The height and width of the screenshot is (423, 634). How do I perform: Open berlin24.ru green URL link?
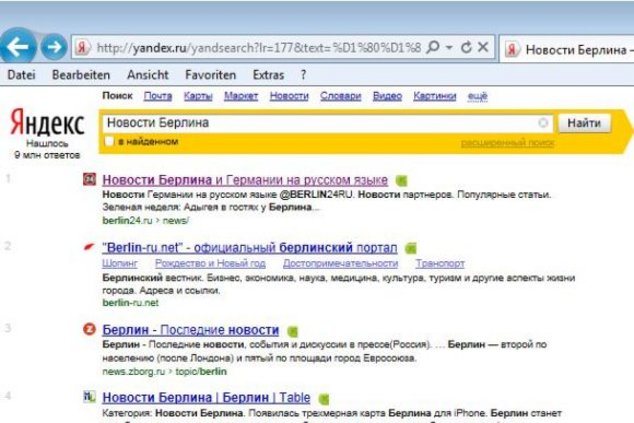tap(127, 220)
